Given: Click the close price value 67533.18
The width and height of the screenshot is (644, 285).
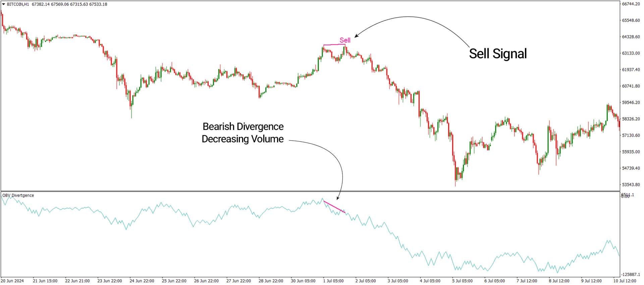Looking at the screenshot, I should 98,4.
